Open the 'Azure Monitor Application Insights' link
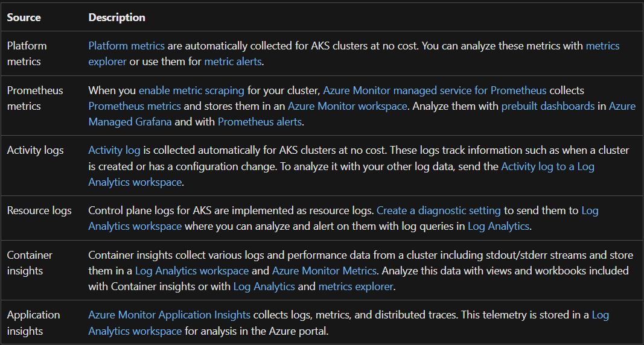644x345 pixels. (x=169, y=315)
